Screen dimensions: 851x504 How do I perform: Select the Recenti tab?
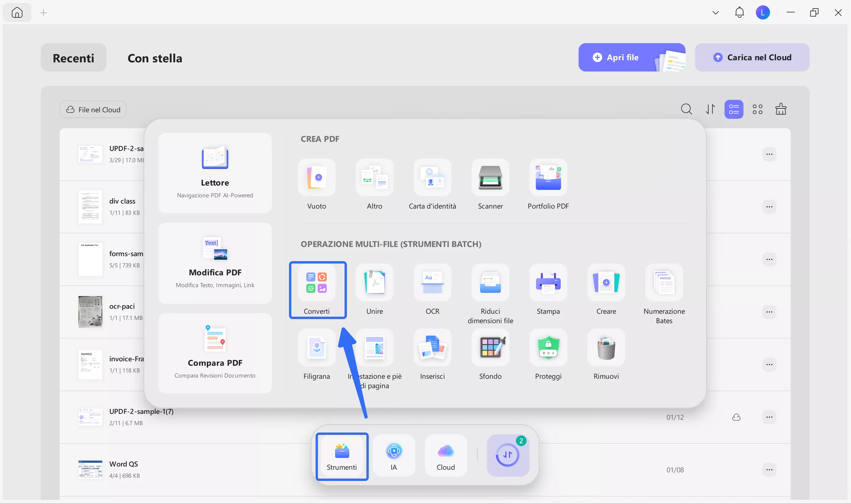73,58
